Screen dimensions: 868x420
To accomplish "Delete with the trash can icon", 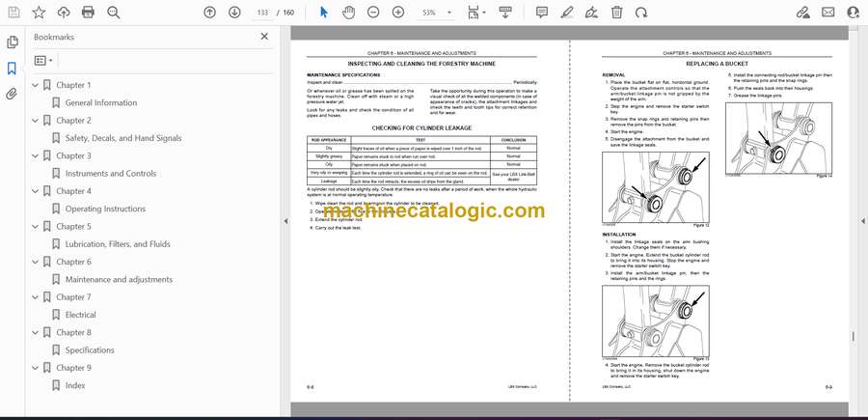I will (616, 13).
